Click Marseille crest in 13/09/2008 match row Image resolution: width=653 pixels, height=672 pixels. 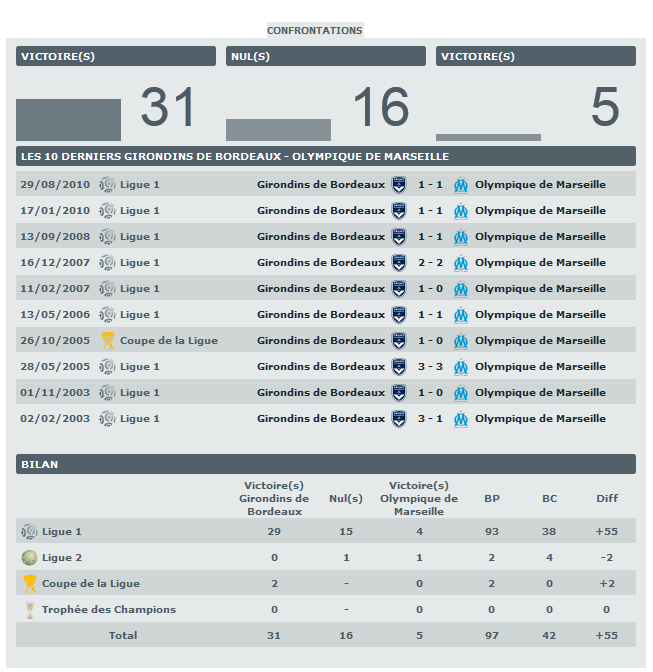pos(461,237)
